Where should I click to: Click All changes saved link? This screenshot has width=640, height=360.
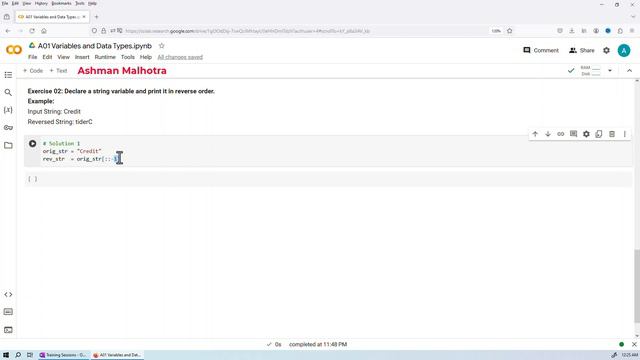click(x=180, y=57)
